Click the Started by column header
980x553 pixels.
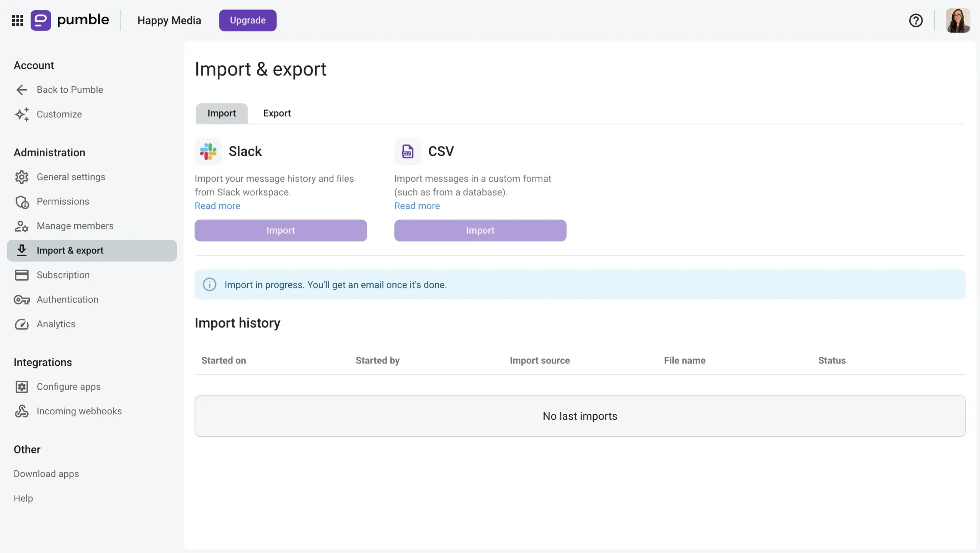coord(377,360)
